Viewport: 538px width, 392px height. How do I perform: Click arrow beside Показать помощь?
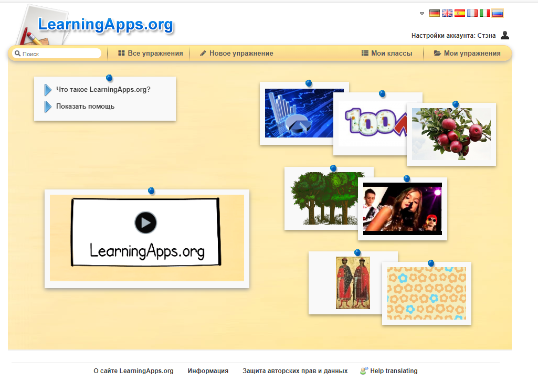pyautogui.click(x=48, y=107)
